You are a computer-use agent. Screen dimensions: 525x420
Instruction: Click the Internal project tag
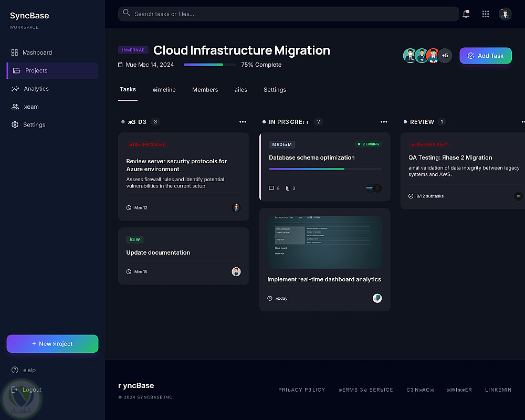point(133,50)
